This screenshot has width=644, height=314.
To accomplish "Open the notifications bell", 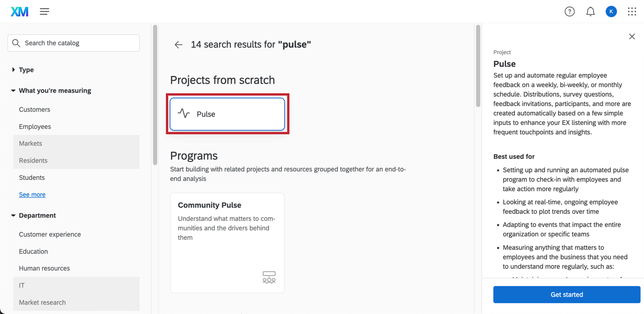I will click(590, 12).
